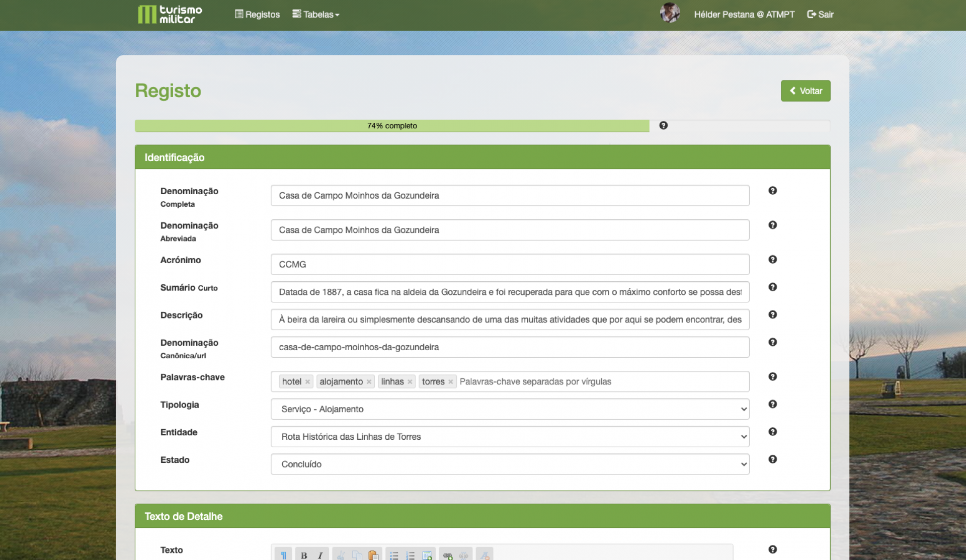
Task: Click the paste clipboard icon
Action: click(x=373, y=555)
